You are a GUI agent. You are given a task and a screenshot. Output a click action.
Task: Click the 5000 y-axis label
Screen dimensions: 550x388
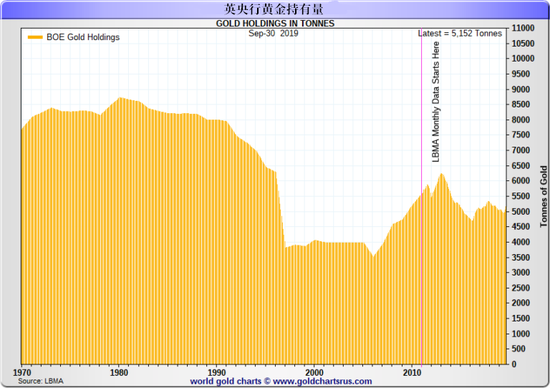coord(521,212)
